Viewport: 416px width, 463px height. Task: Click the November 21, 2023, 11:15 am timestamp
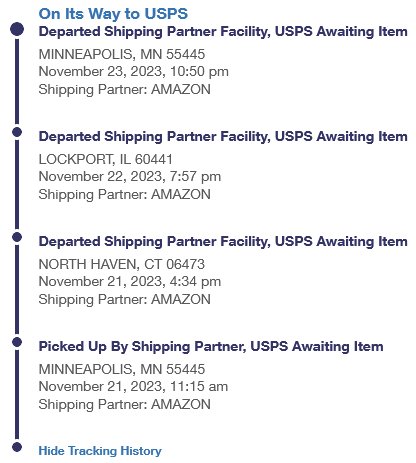[x=133, y=387]
